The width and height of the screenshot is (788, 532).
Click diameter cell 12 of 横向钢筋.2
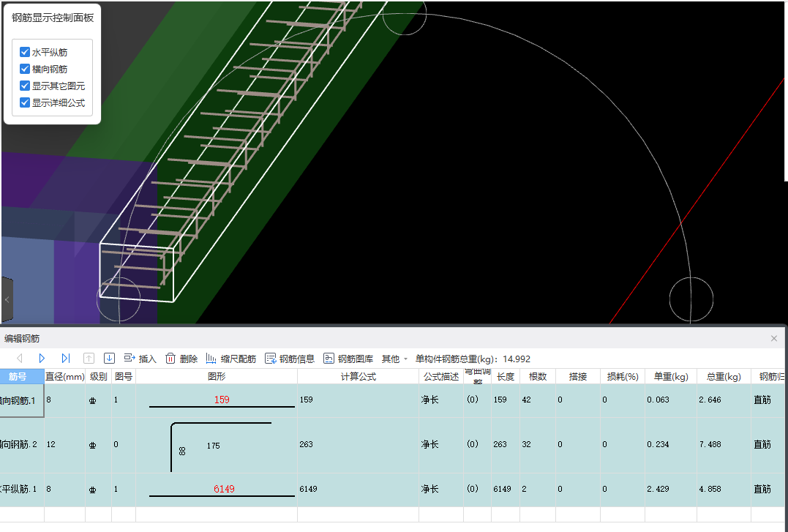tap(65, 444)
